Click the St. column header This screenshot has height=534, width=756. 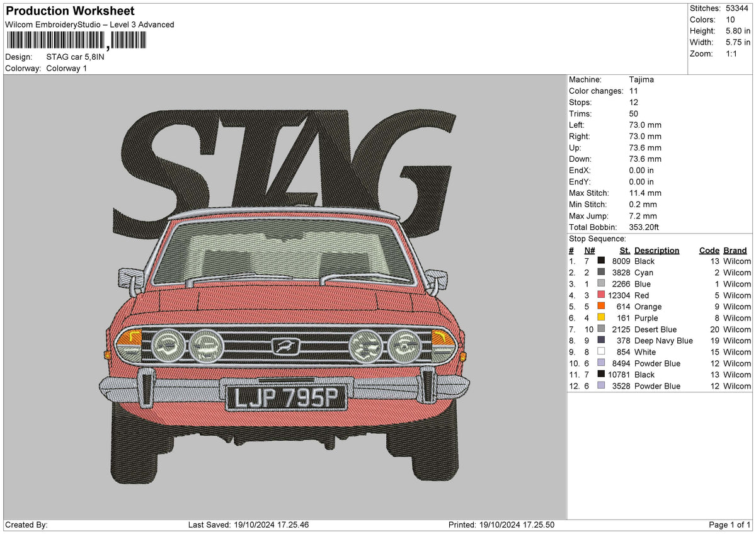point(624,250)
